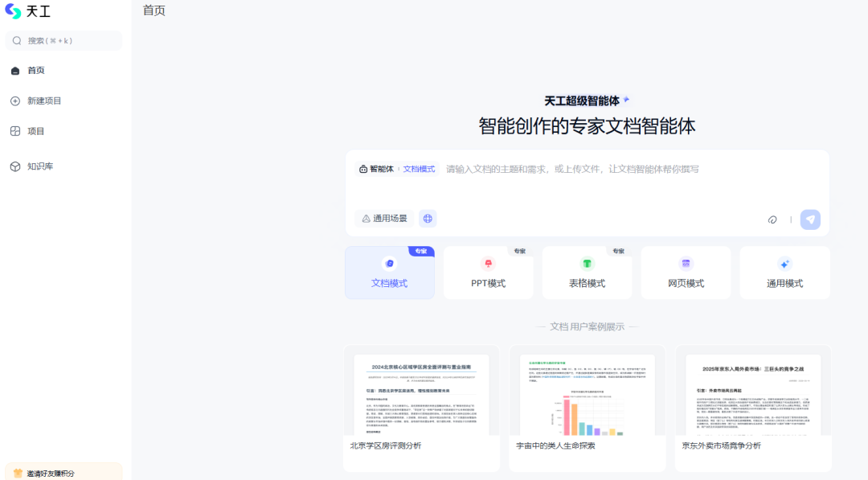Go to 首页 in the sidebar
The width and height of the screenshot is (868, 480).
pyautogui.click(x=36, y=70)
